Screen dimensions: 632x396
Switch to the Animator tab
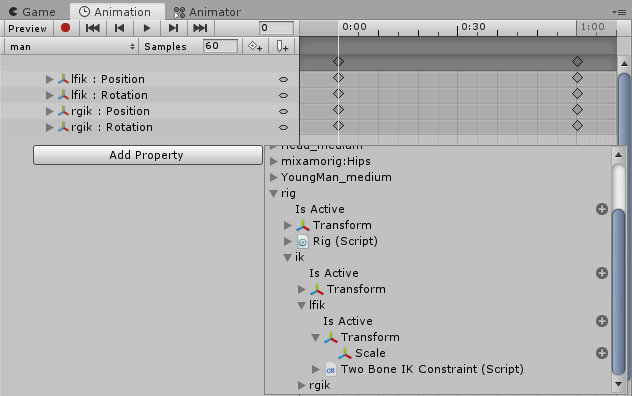pyautogui.click(x=207, y=12)
